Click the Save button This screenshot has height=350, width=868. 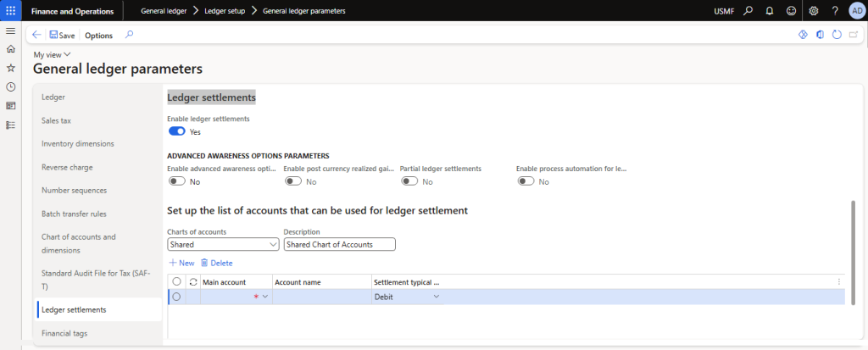click(62, 35)
